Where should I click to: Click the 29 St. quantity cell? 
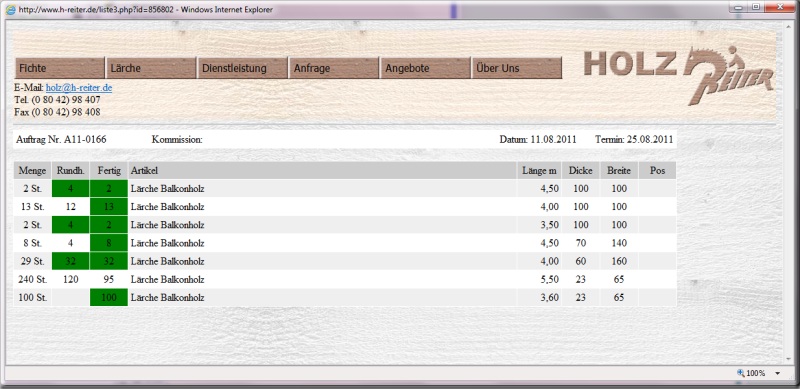tap(32, 261)
